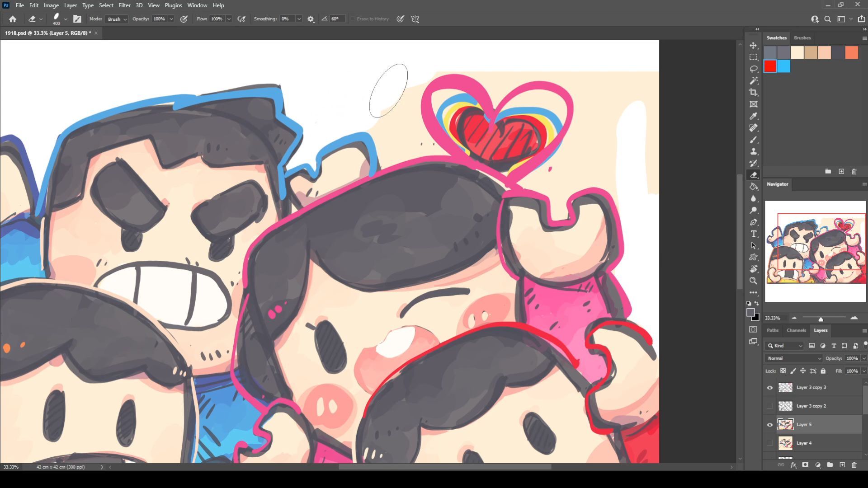Select the Custom Shape tool

(754, 257)
